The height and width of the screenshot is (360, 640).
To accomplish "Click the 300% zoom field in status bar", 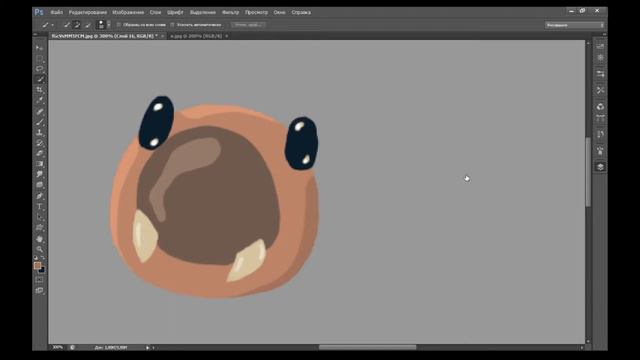I will [x=58, y=347].
